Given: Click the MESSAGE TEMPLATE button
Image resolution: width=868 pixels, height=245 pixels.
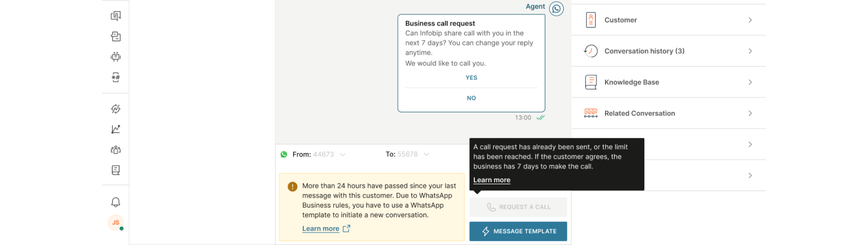Looking at the screenshot, I should 518,231.
